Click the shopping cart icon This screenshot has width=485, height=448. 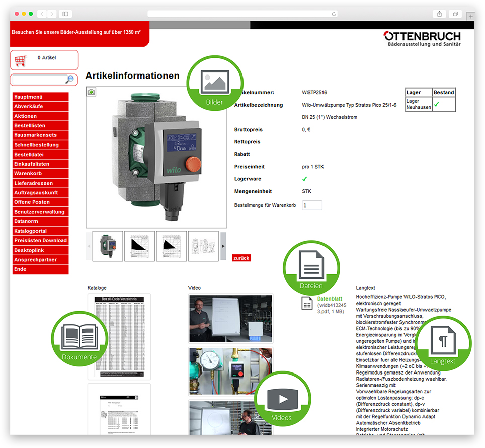pos(20,61)
